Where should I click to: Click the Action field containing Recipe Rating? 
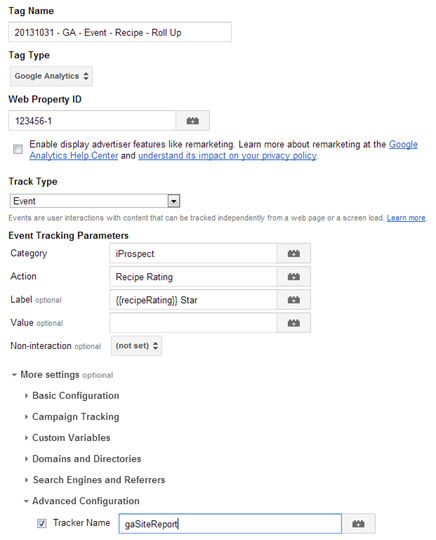point(193,277)
